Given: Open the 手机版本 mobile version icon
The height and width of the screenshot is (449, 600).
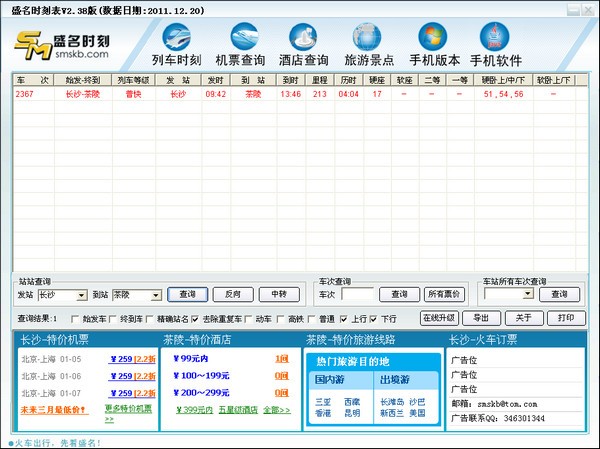Looking at the screenshot, I should pyautogui.click(x=432, y=45).
